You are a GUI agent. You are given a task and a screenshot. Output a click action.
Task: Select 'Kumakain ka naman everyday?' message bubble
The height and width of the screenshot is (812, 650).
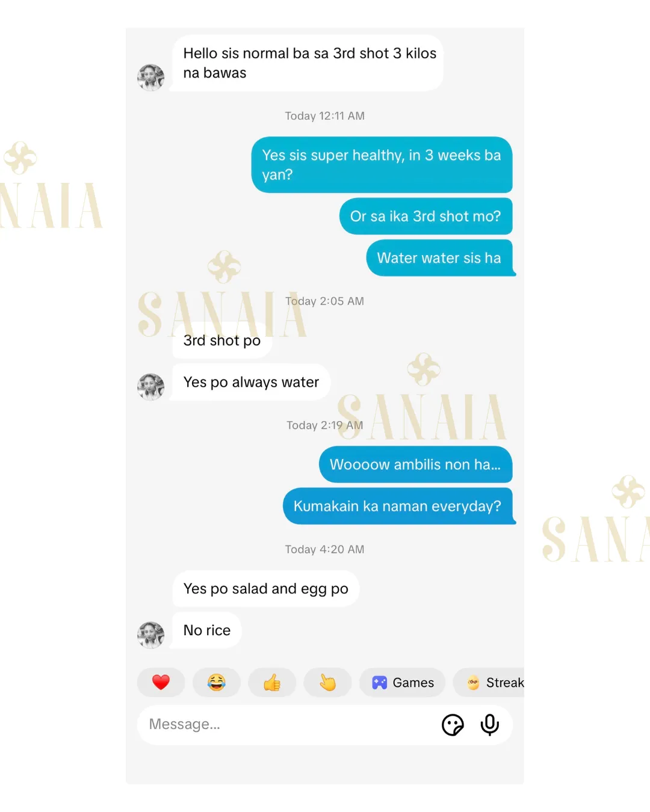400,506
